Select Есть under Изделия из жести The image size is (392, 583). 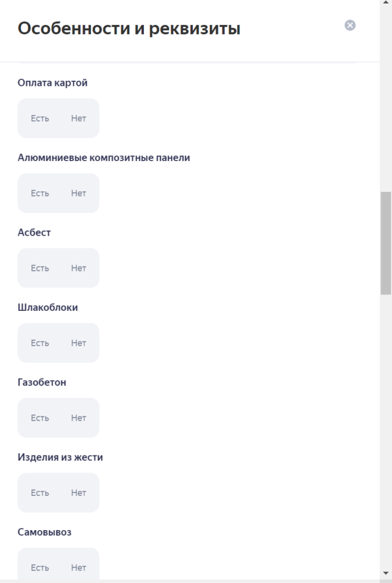point(40,493)
